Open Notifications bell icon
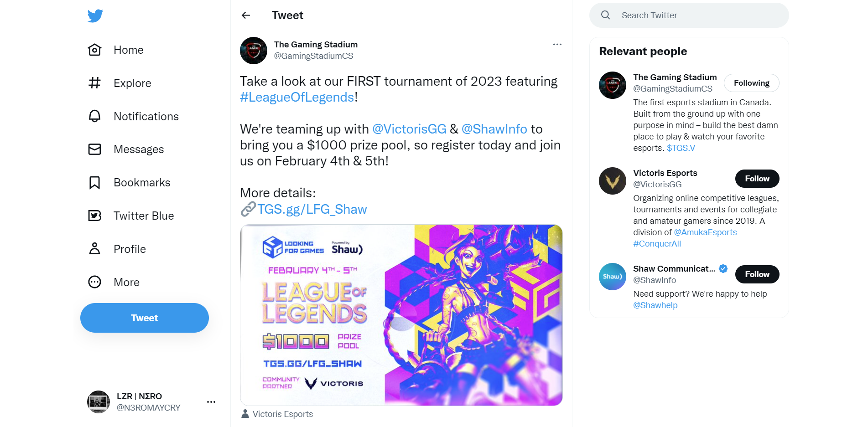This screenshot has width=868, height=427. pyautogui.click(x=94, y=116)
